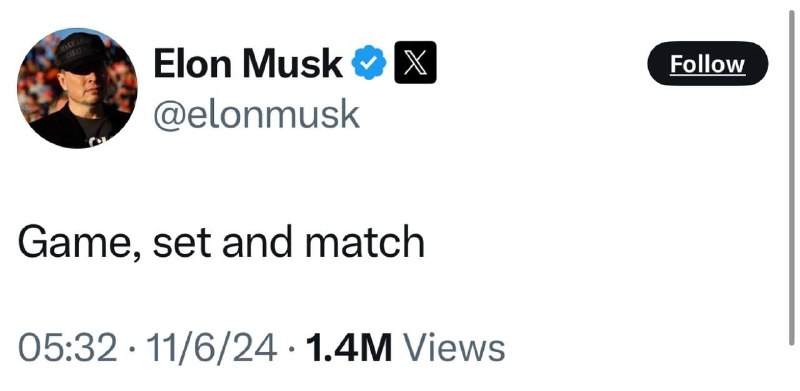The height and width of the screenshot is (391, 800).
Task: Click the vertical scrollbar on the right edge
Action: [791, 178]
